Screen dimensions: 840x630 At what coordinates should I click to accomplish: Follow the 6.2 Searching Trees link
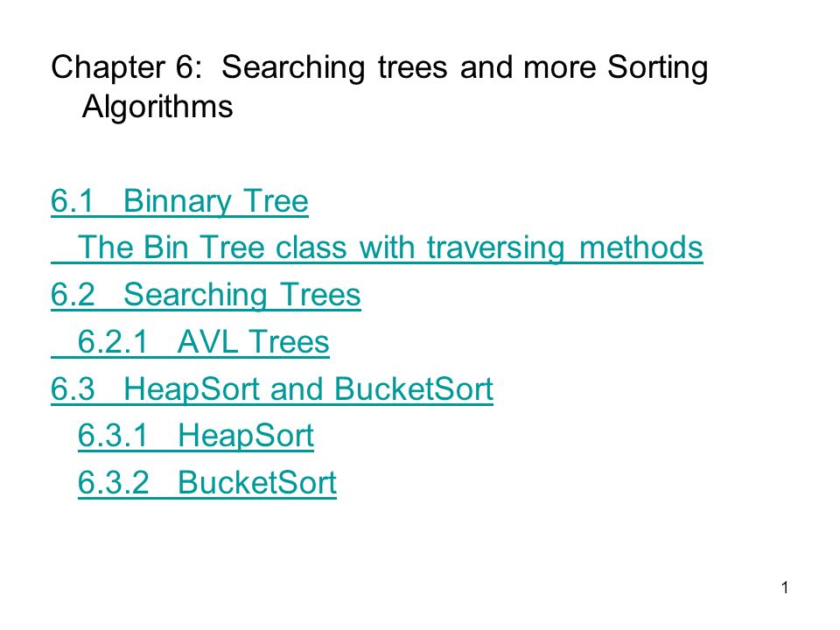coord(206,295)
